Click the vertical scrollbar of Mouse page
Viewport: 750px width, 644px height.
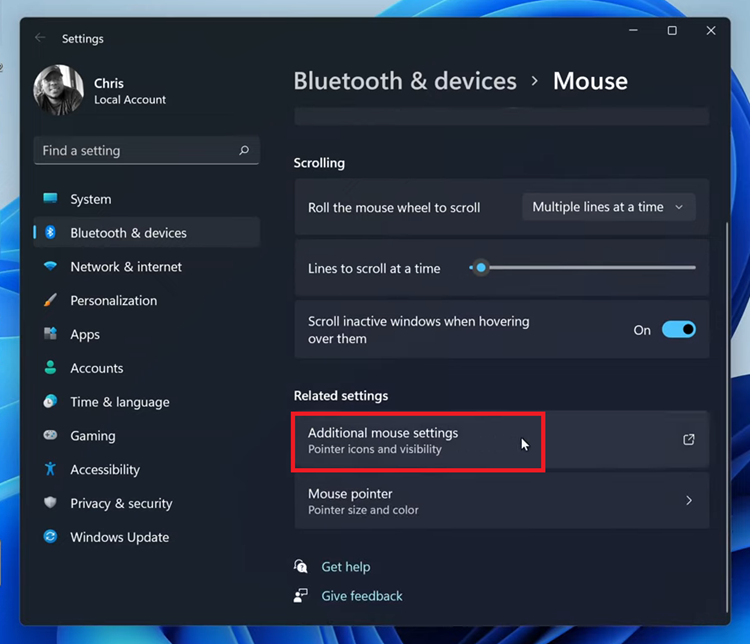pyautogui.click(x=727, y=416)
